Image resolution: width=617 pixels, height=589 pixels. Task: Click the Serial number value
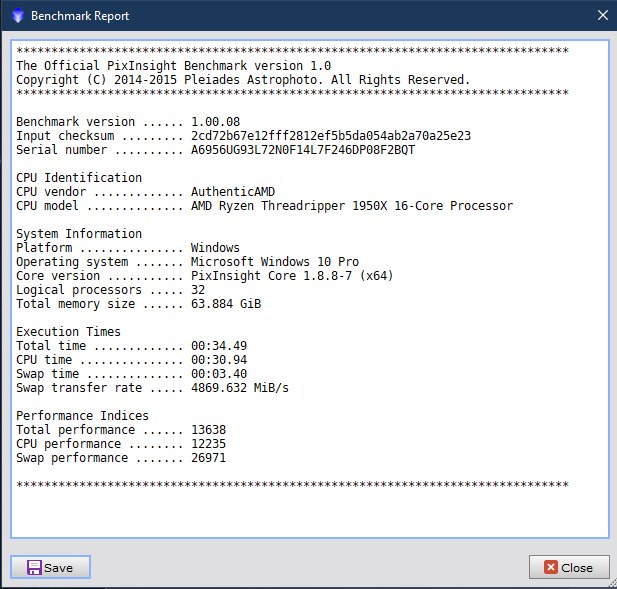303,150
